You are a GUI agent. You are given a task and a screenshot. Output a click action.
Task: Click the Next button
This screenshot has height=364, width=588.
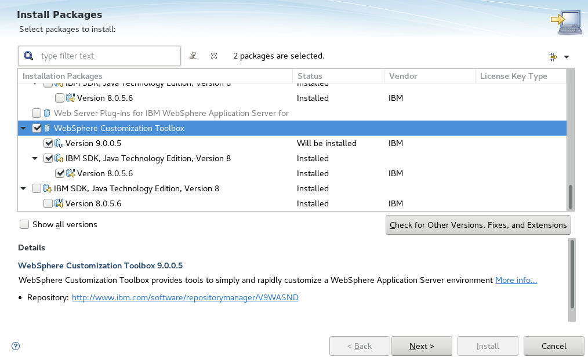click(422, 346)
